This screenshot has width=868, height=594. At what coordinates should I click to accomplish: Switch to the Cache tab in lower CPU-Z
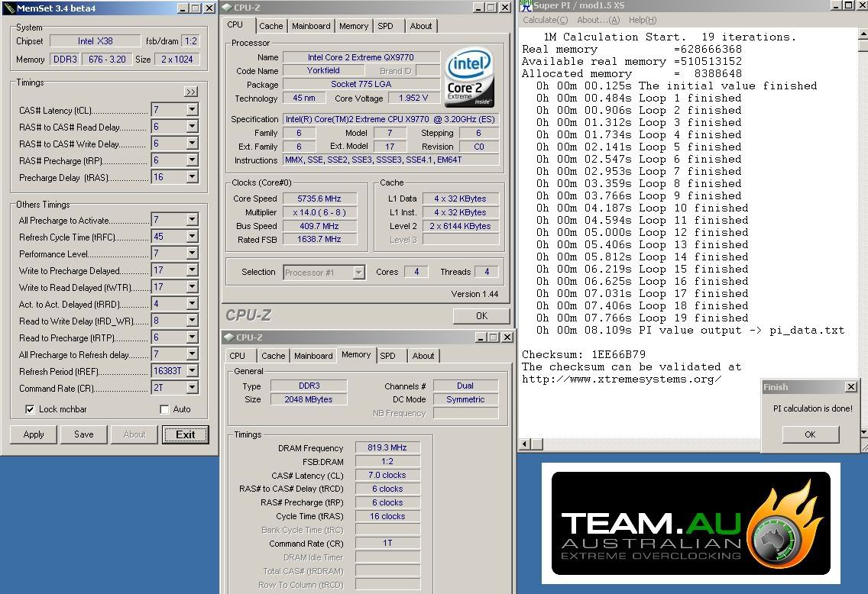click(x=273, y=356)
